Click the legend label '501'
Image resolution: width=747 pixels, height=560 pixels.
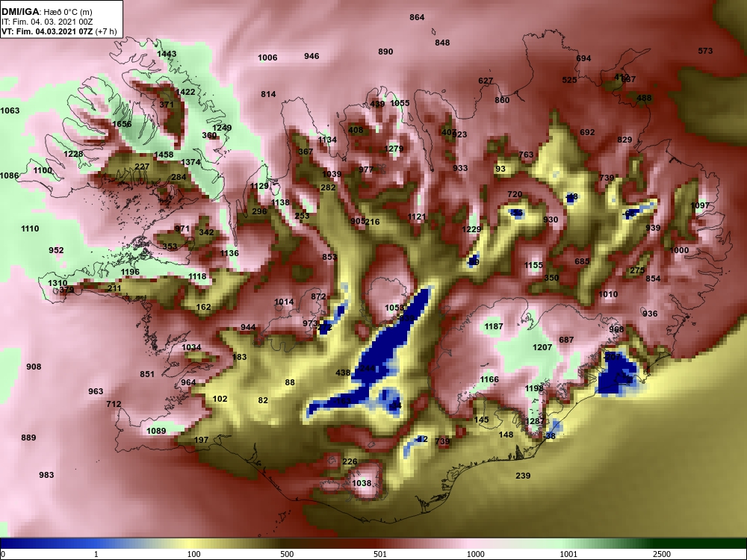pos(380,554)
